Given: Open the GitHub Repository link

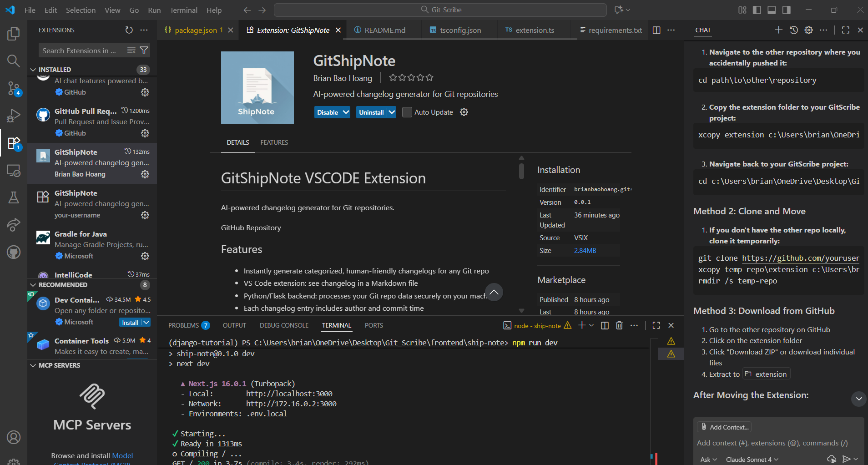Looking at the screenshot, I should tap(251, 227).
